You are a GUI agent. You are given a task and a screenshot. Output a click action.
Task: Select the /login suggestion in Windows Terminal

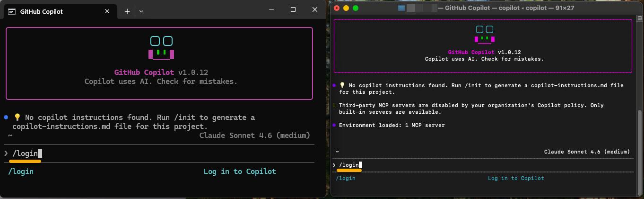21,172
